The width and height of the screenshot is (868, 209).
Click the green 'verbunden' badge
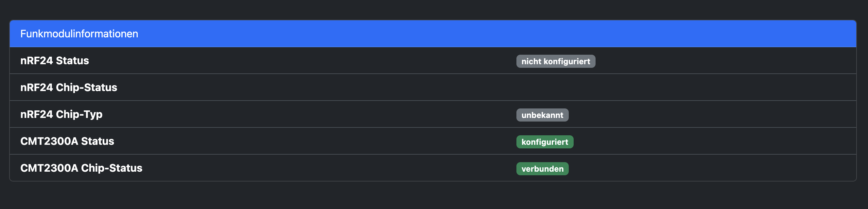point(542,169)
